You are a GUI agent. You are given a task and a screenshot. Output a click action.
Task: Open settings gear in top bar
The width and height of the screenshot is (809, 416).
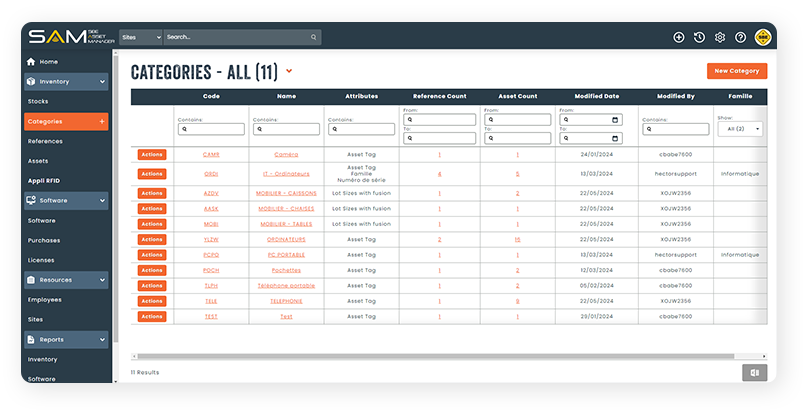pyautogui.click(x=719, y=37)
